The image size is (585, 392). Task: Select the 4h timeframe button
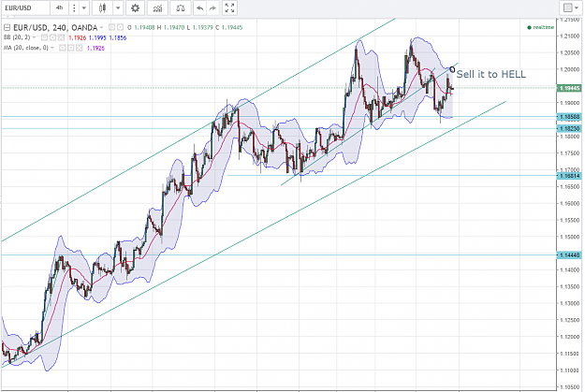coord(59,7)
